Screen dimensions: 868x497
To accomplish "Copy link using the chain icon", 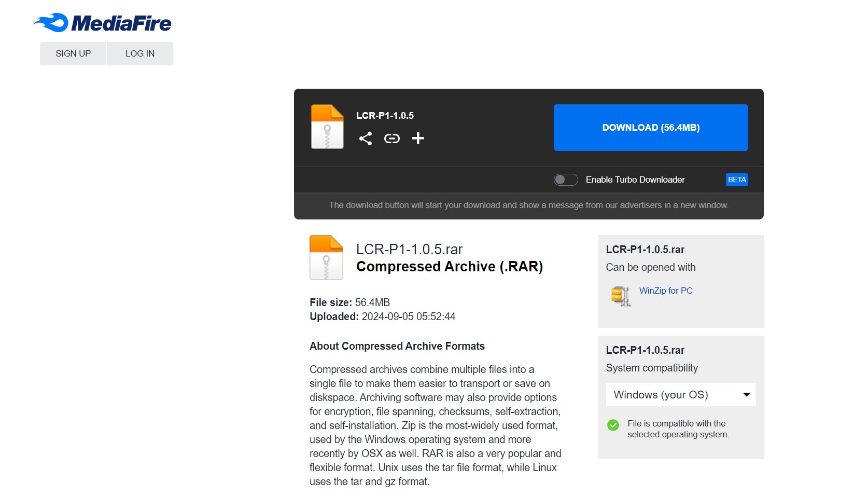I will 392,139.
